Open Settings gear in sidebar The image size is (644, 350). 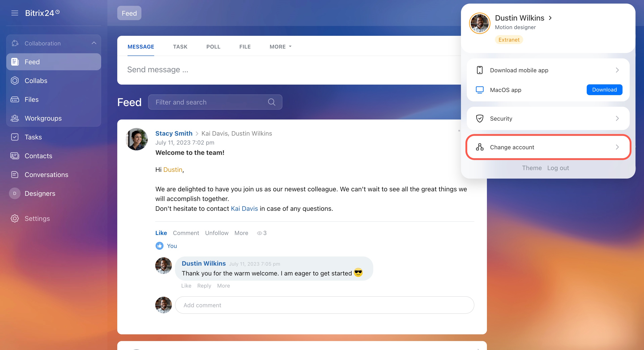15,218
